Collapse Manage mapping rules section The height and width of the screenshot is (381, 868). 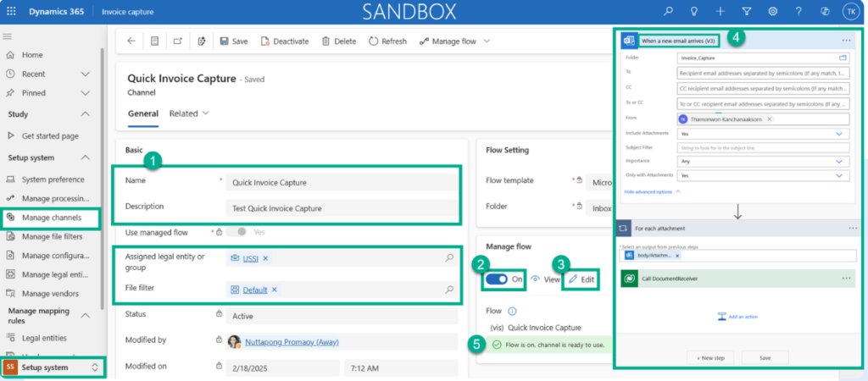[86, 315]
